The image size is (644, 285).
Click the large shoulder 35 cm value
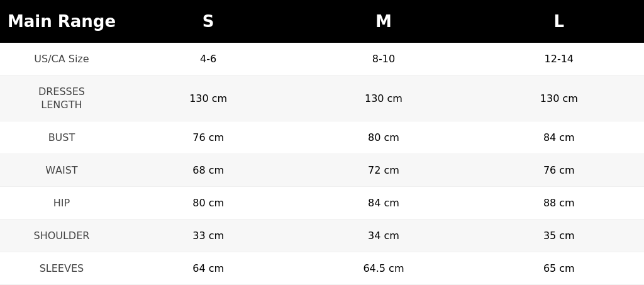coord(559,236)
